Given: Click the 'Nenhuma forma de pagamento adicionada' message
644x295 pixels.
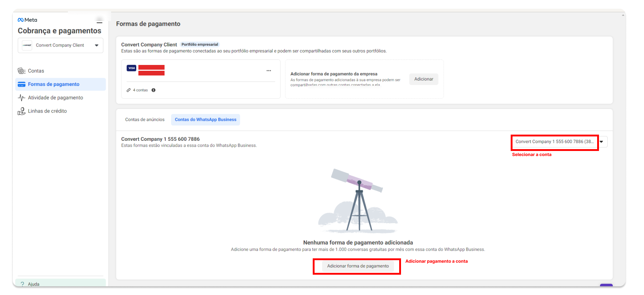Looking at the screenshot, I should click(x=358, y=242).
